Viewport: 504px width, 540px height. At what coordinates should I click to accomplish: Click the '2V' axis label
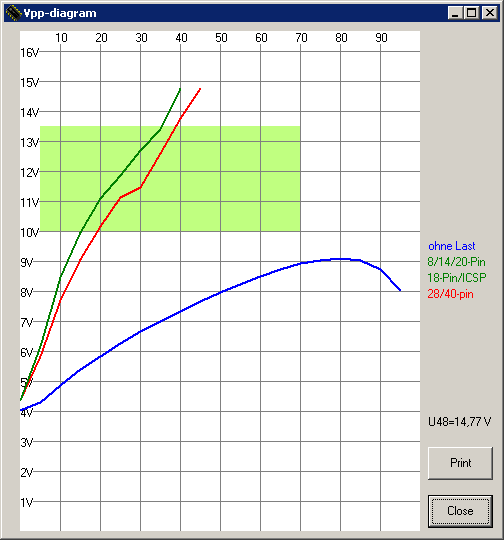27,472
